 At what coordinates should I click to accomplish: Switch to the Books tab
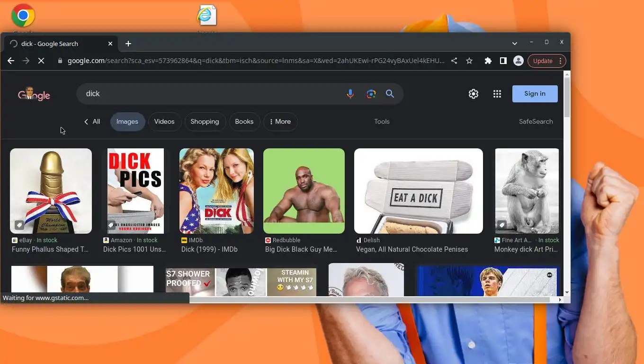click(244, 122)
